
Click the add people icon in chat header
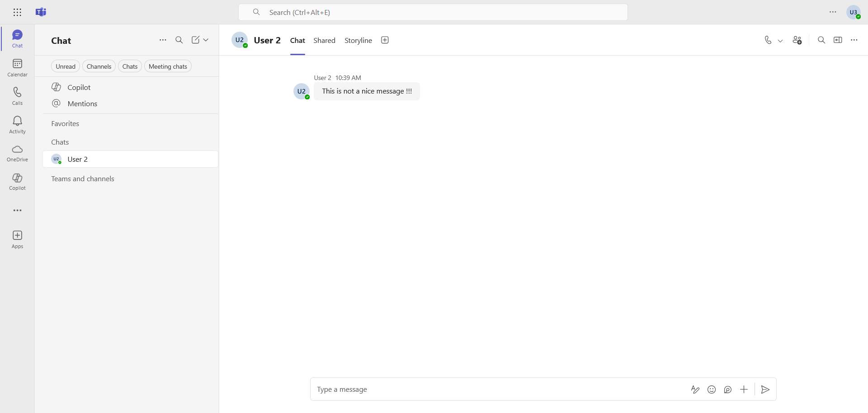point(797,40)
